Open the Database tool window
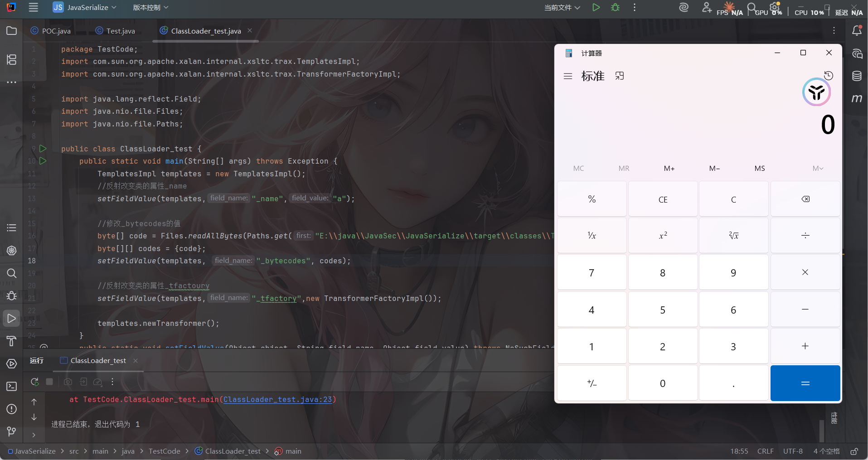This screenshot has width=868, height=460. (857, 76)
